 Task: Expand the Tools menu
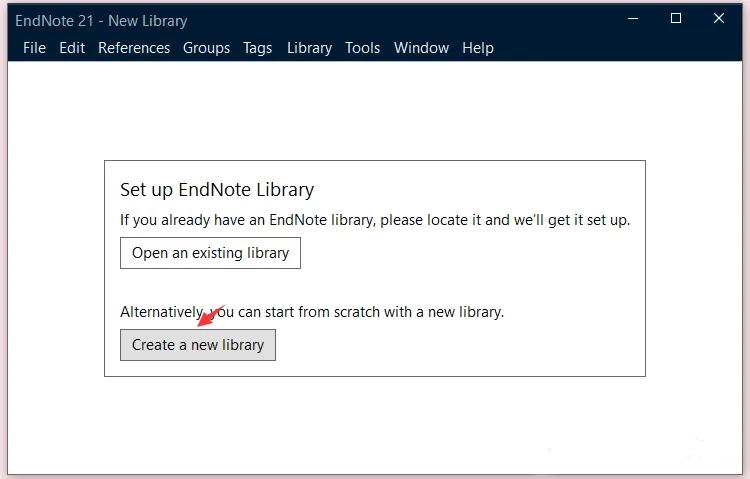[x=363, y=48]
